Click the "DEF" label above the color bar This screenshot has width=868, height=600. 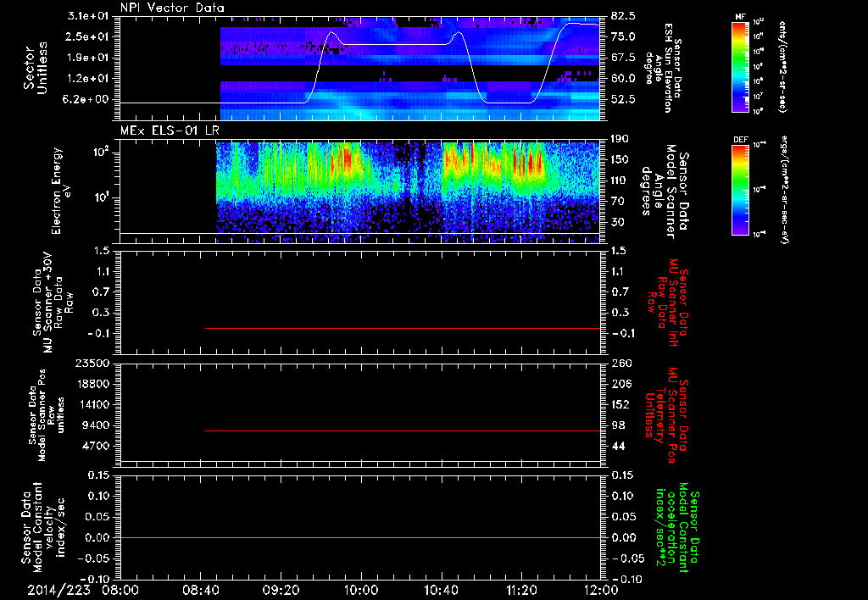coord(741,140)
